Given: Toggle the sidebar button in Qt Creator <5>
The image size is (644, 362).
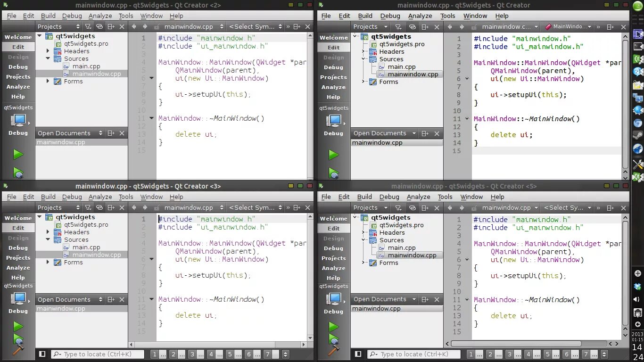Looking at the screenshot, I should [358, 354].
